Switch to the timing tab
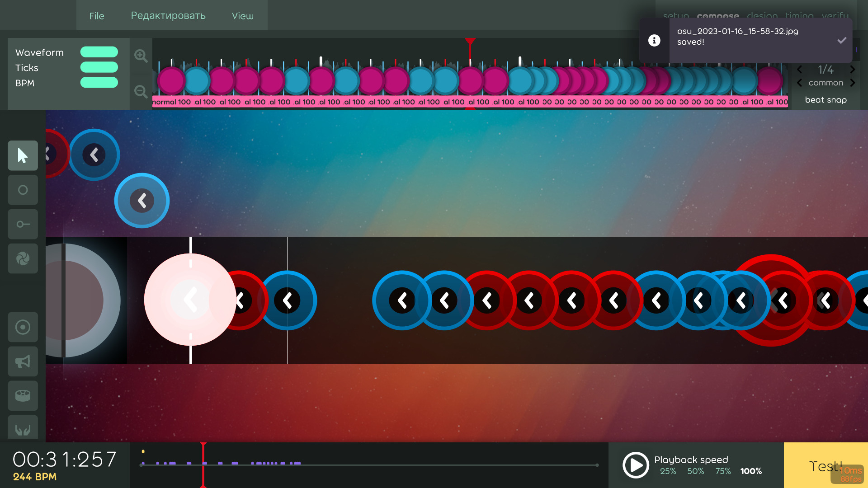This screenshot has width=868, height=488. pyautogui.click(x=799, y=16)
